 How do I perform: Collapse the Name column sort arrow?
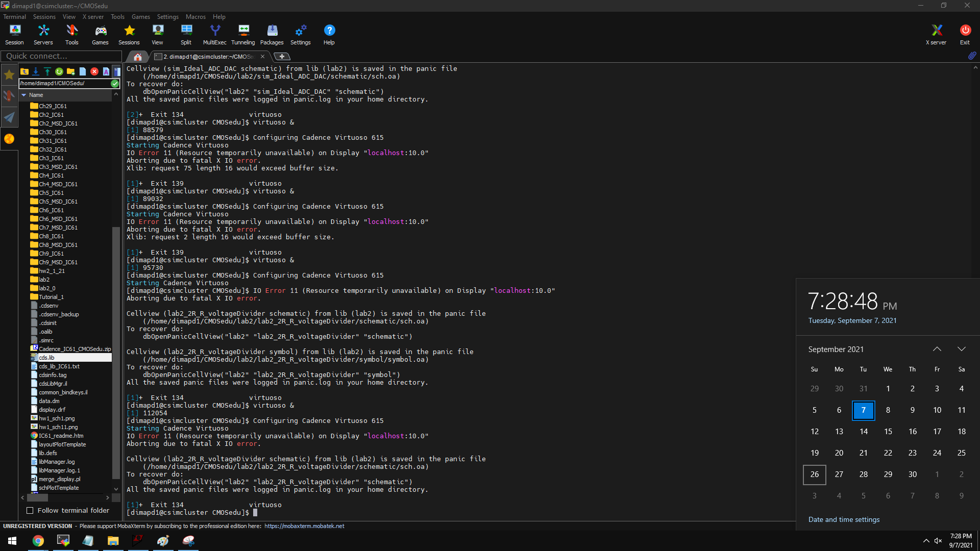pos(24,95)
